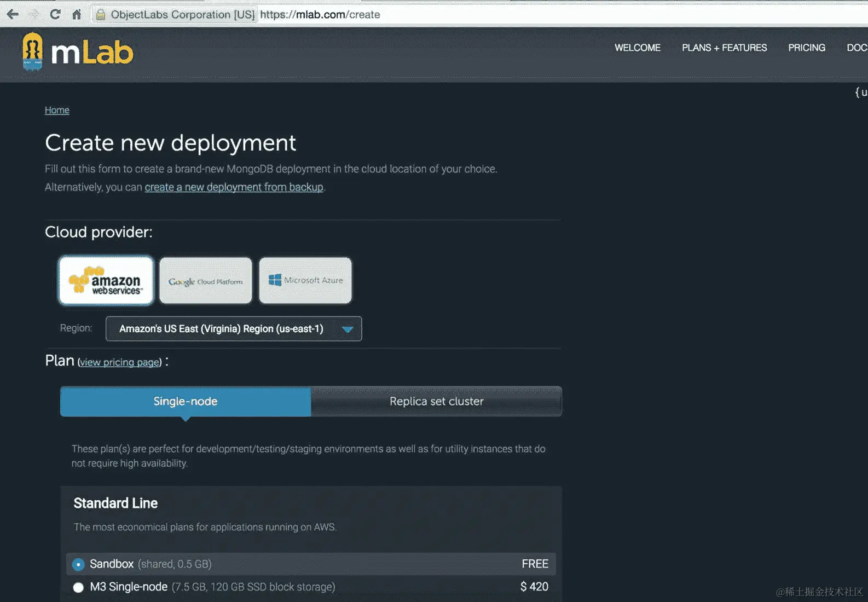Open create a new deployment from backup link
The height and width of the screenshot is (602, 868).
tap(234, 187)
